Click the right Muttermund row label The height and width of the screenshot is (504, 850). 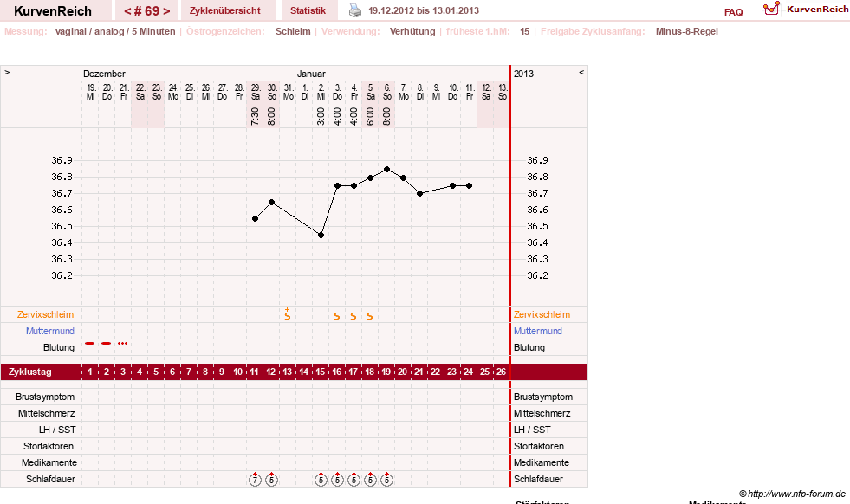[x=538, y=331]
